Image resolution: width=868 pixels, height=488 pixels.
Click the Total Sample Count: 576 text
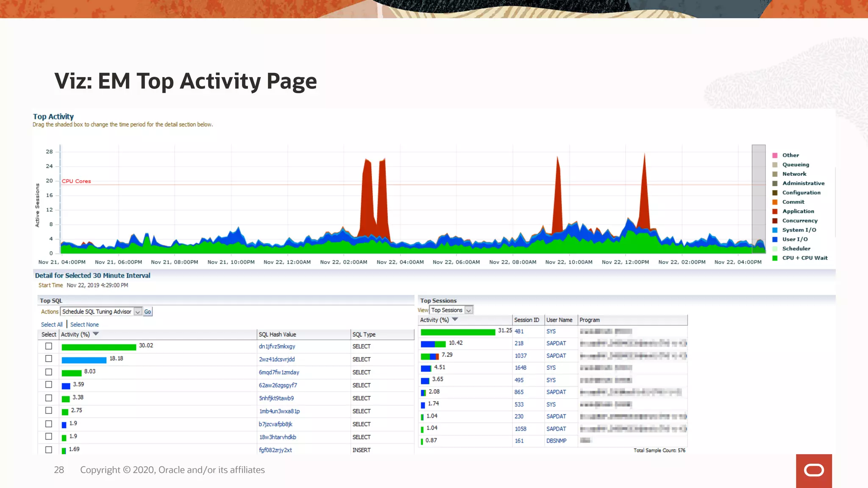(x=659, y=450)
